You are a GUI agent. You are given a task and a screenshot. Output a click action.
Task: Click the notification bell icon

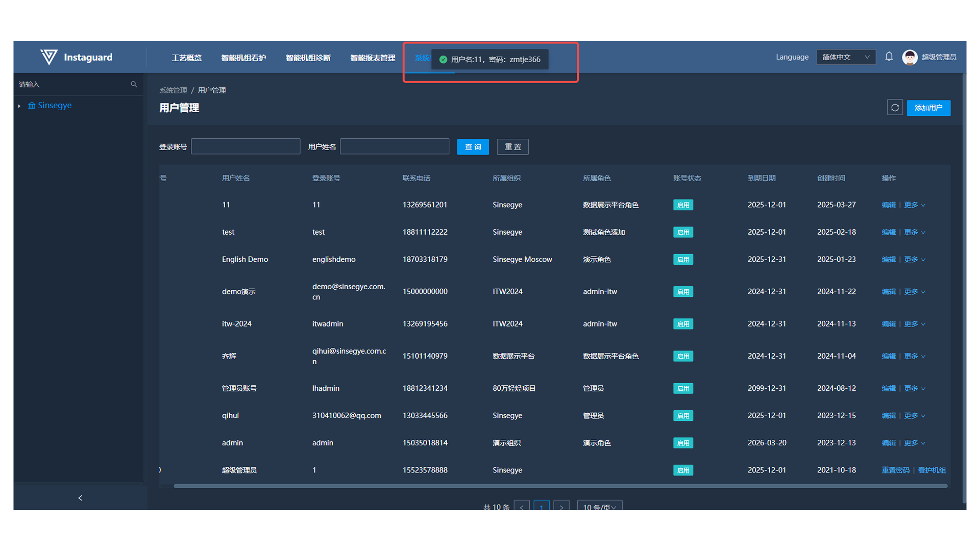889,57
